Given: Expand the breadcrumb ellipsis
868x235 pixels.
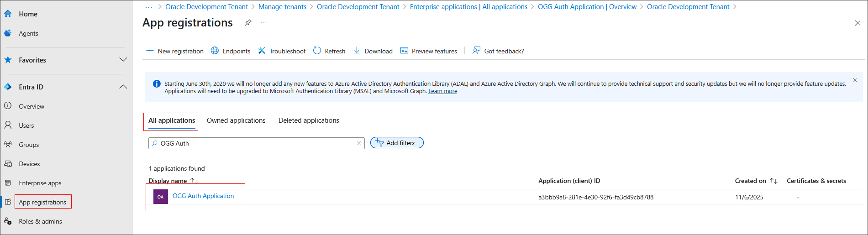Looking at the screenshot, I should coord(149,7).
